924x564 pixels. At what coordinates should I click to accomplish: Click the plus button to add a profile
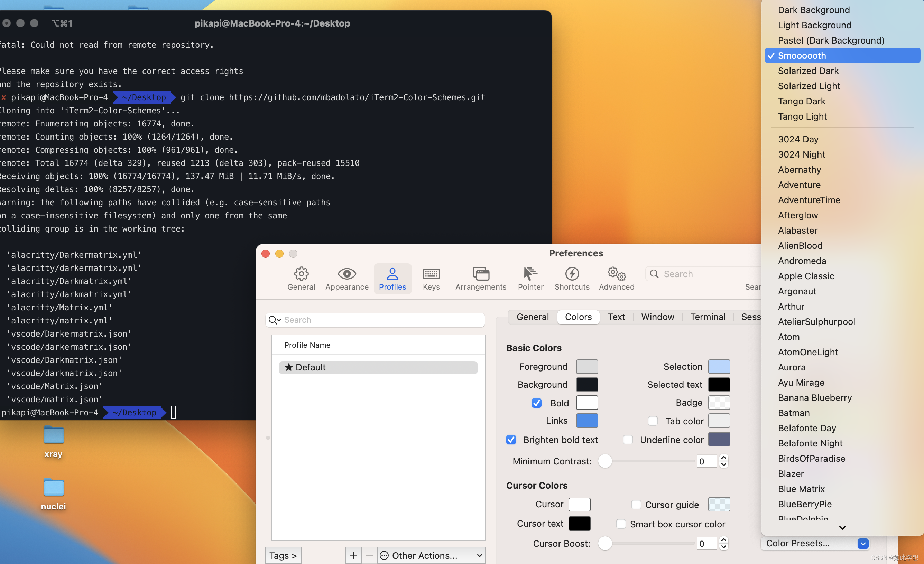tap(353, 555)
